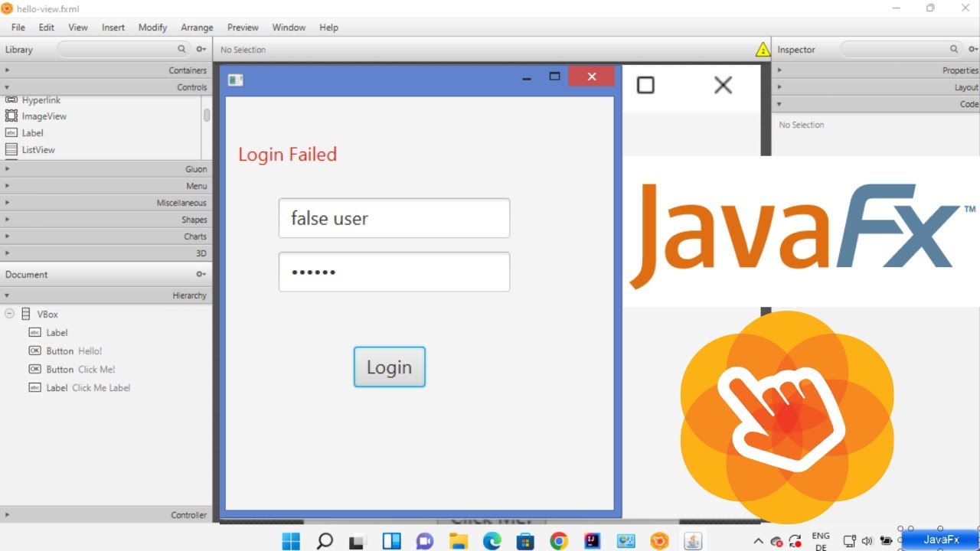Pick the Label control from Library
980x551 pixels.
tap(24, 133)
